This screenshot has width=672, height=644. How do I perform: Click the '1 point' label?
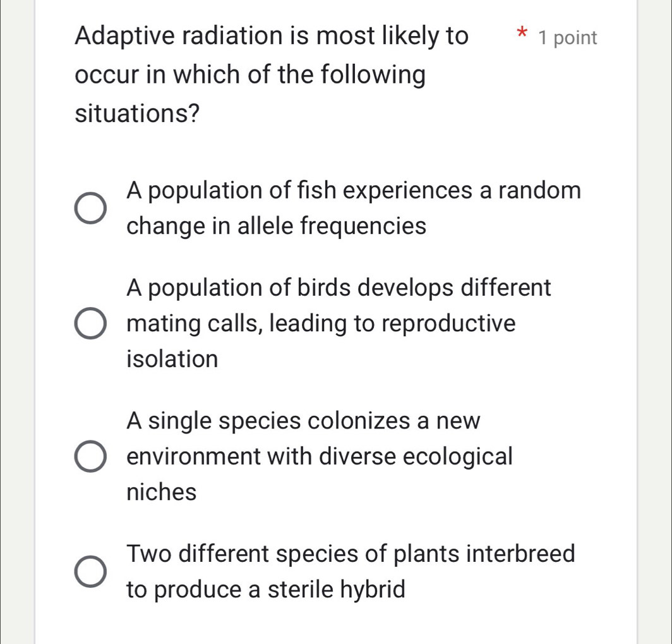tap(567, 38)
